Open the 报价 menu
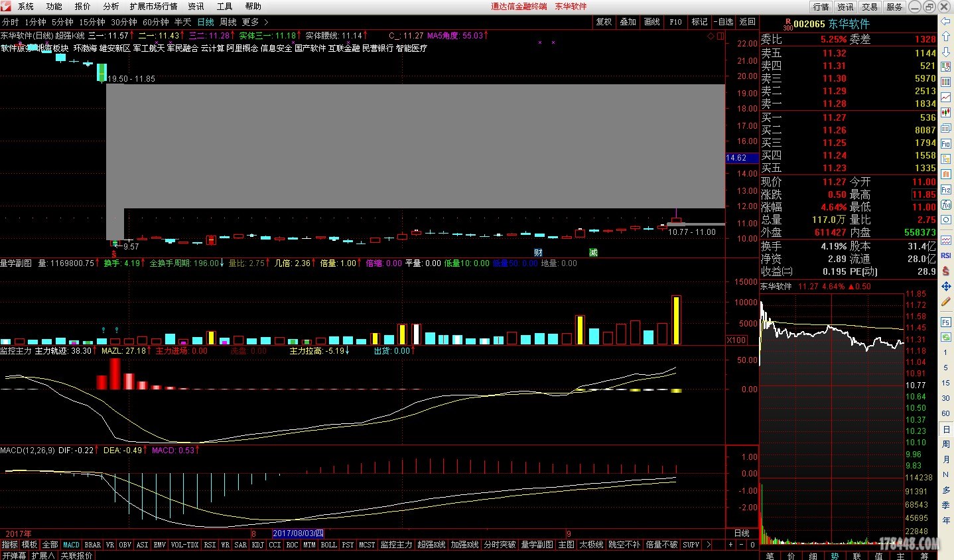 coord(83,7)
